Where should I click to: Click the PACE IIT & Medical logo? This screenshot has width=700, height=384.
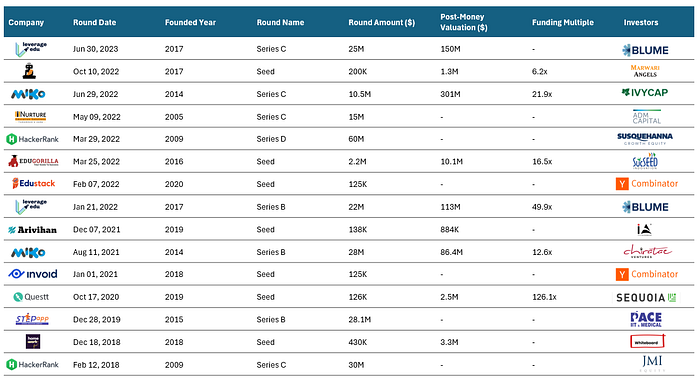[x=646, y=319]
